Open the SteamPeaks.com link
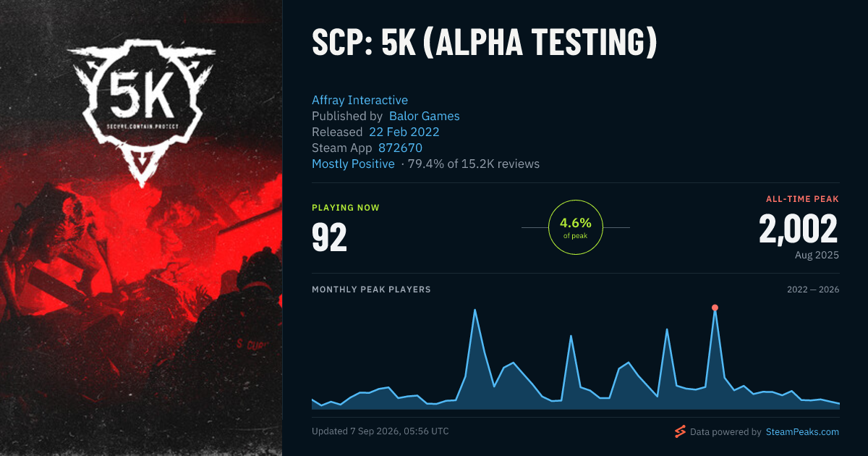The width and height of the screenshot is (868, 456). click(801, 431)
